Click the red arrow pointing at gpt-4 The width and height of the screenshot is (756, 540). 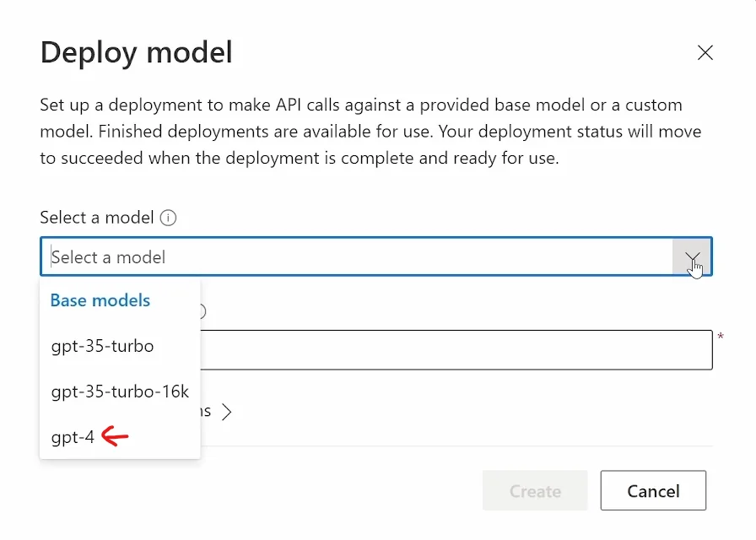[x=114, y=436]
